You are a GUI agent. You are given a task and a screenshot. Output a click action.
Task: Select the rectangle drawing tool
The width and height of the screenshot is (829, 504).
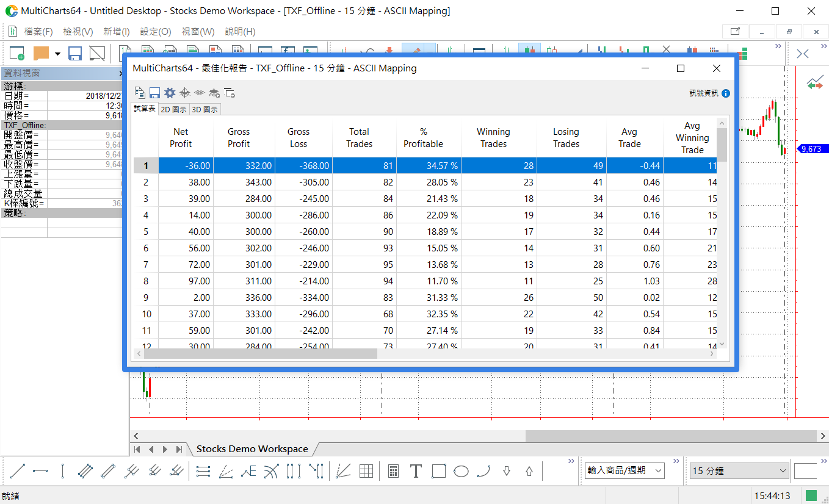coord(438,471)
